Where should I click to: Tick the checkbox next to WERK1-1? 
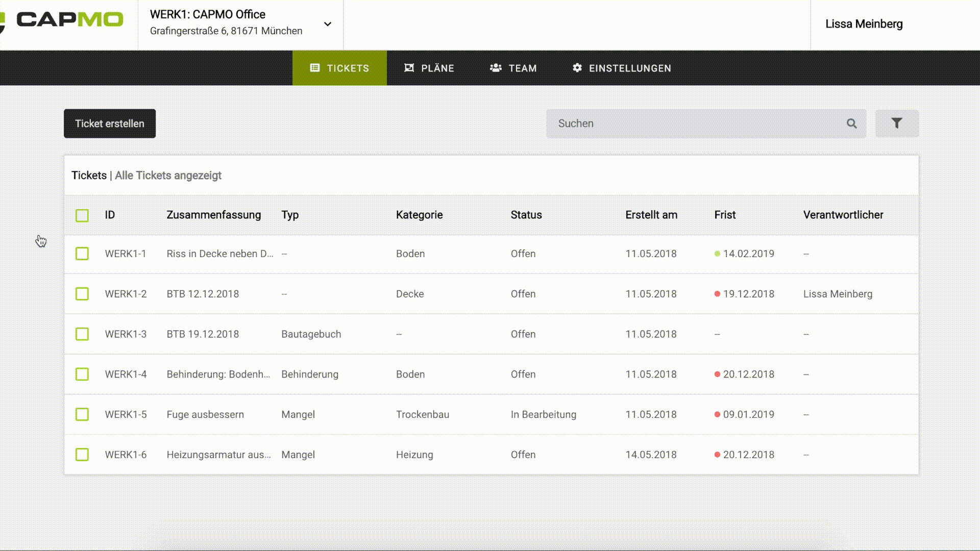pos(82,254)
